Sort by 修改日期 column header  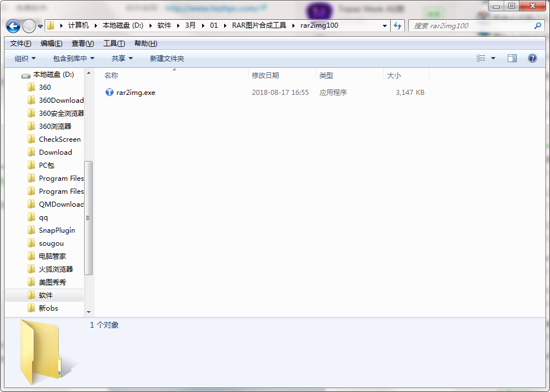[x=282, y=76]
